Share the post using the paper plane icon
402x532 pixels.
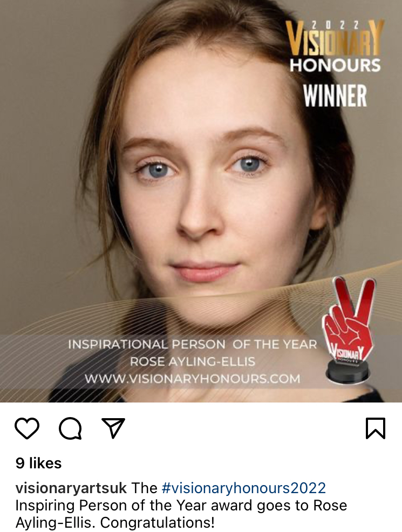point(113,428)
